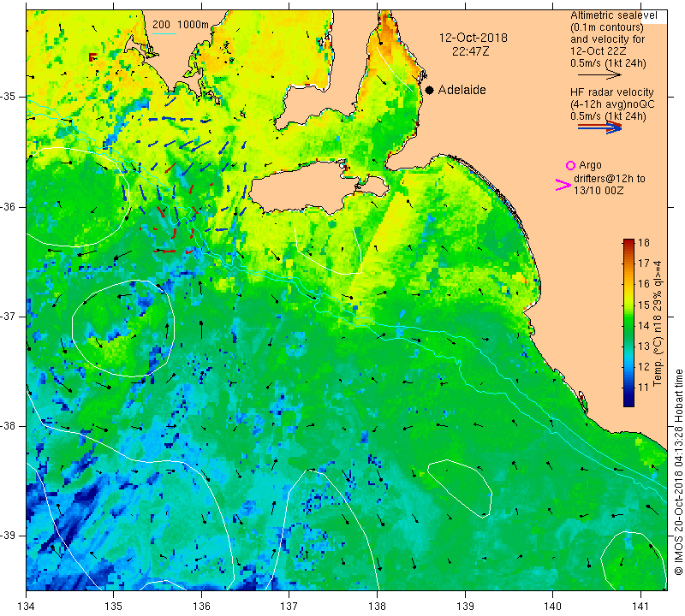This screenshot has width=685, height=616.
Task: Click the 135 longitude axis label
Action: 114,607
